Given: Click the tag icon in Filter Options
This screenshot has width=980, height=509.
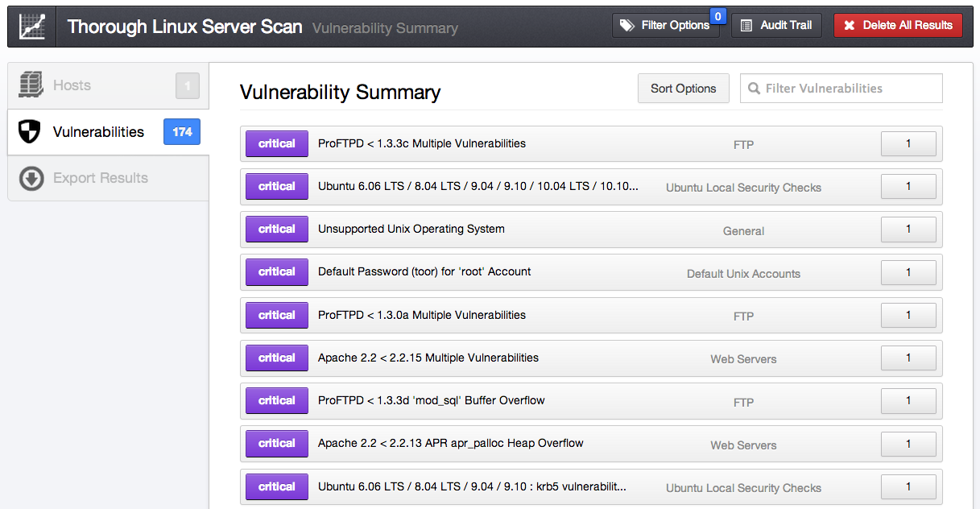Looking at the screenshot, I should 627,25.
